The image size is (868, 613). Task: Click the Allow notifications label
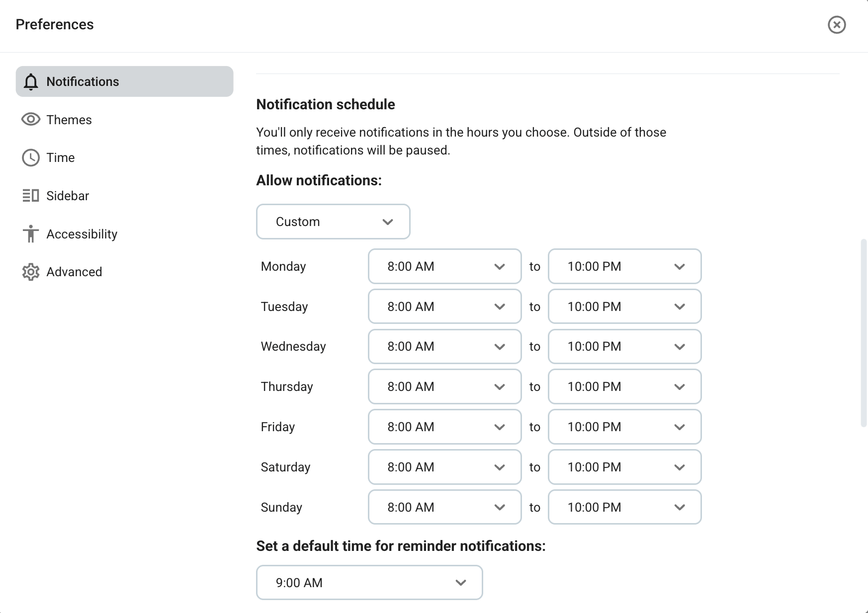click(x=319, y=180)
